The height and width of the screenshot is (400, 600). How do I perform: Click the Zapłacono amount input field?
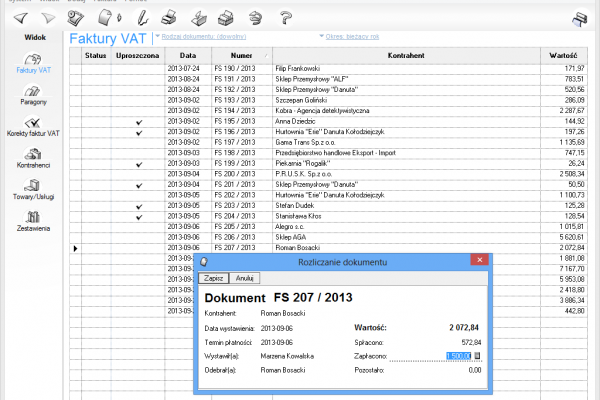[450, 354]
